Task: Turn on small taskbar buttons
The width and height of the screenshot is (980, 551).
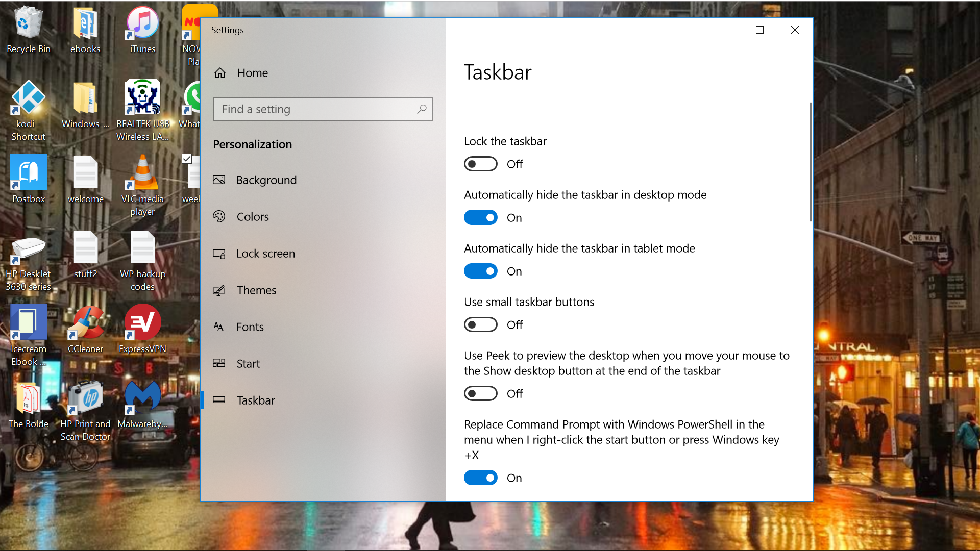Action: [x=480, y=324]
